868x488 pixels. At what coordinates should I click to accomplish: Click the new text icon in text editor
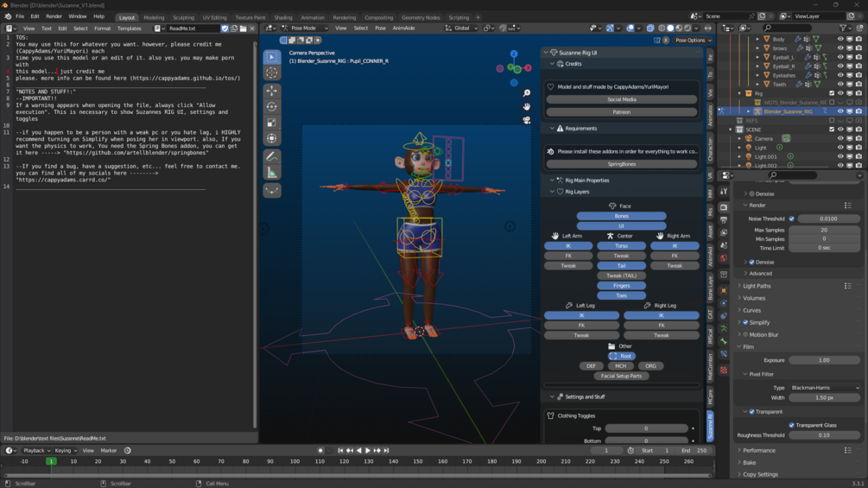pos(234,29)
